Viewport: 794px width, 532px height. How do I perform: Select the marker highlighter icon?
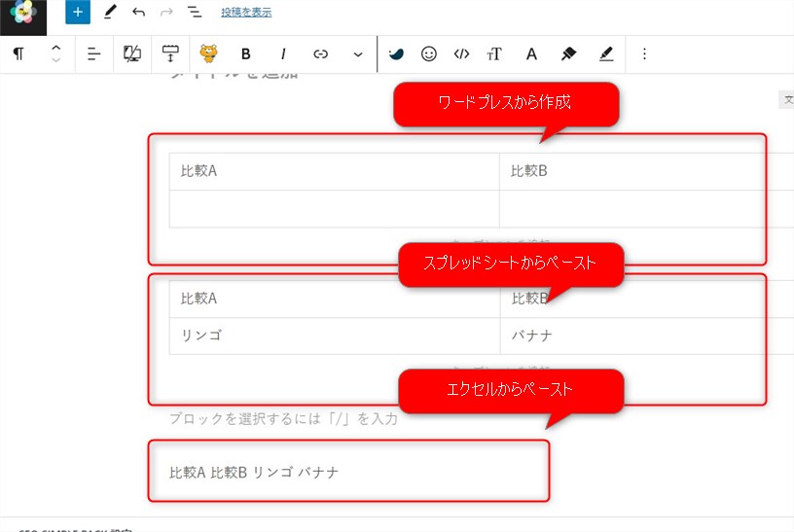coord(568,53)
